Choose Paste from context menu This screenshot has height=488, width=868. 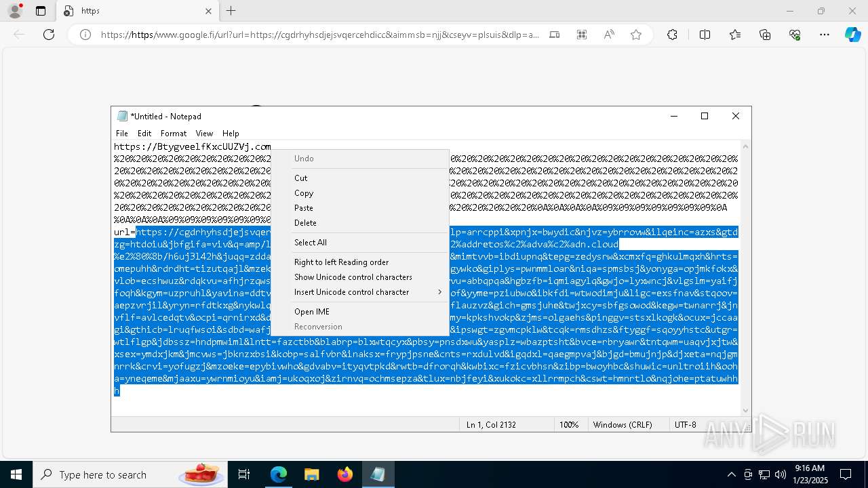[359, 208]
